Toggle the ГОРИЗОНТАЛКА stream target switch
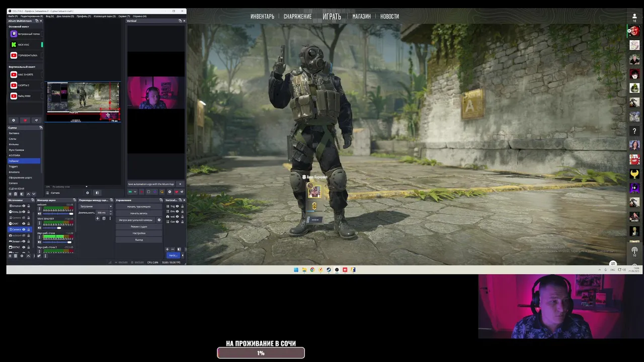Screen dimensions: 644x362 tap(42, 55)
